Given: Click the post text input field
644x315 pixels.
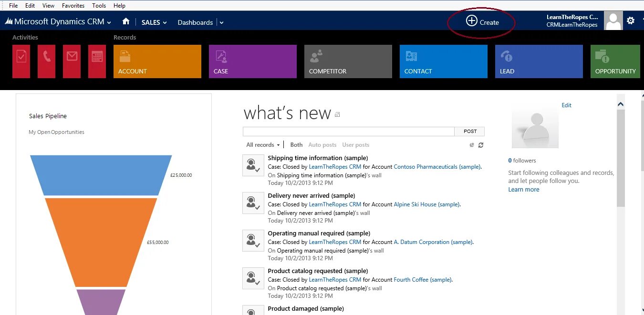Looking at the screenshot, I should pos(349,132).
